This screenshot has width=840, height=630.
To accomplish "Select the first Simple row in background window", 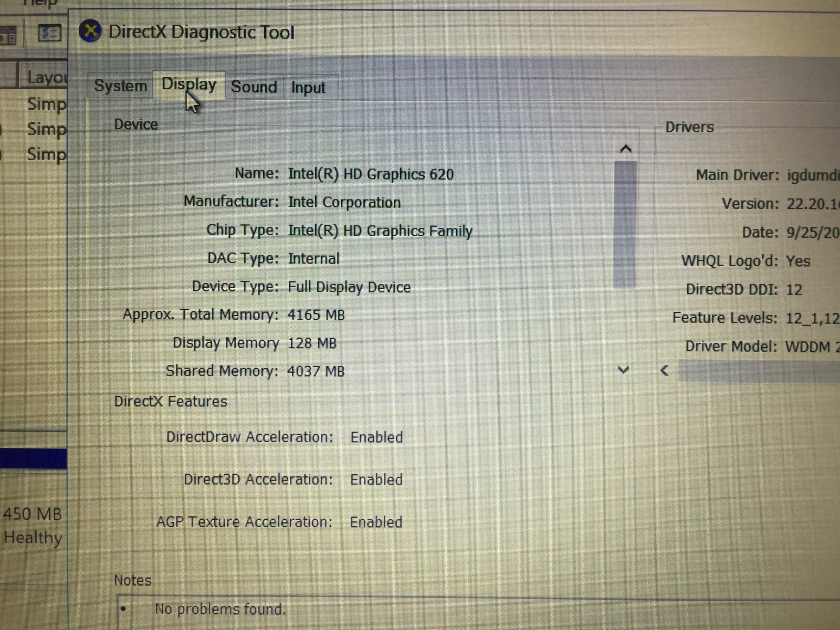I will tap(46, 104).
